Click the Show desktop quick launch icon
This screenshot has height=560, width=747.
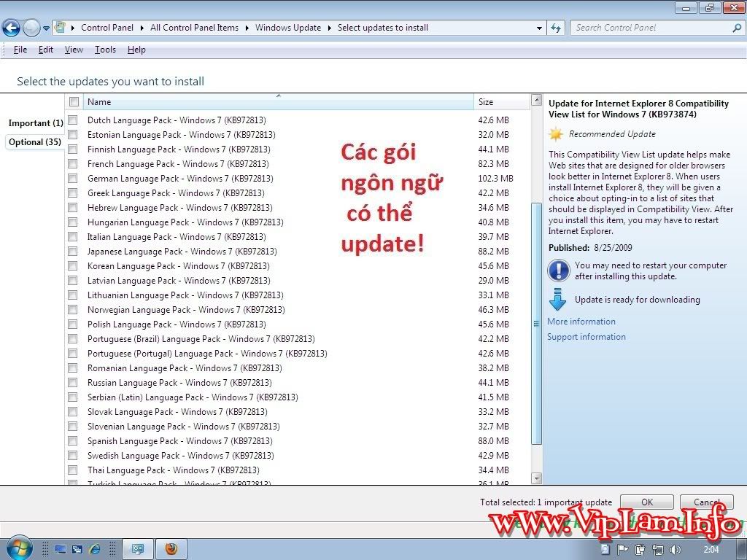[61, 550]
